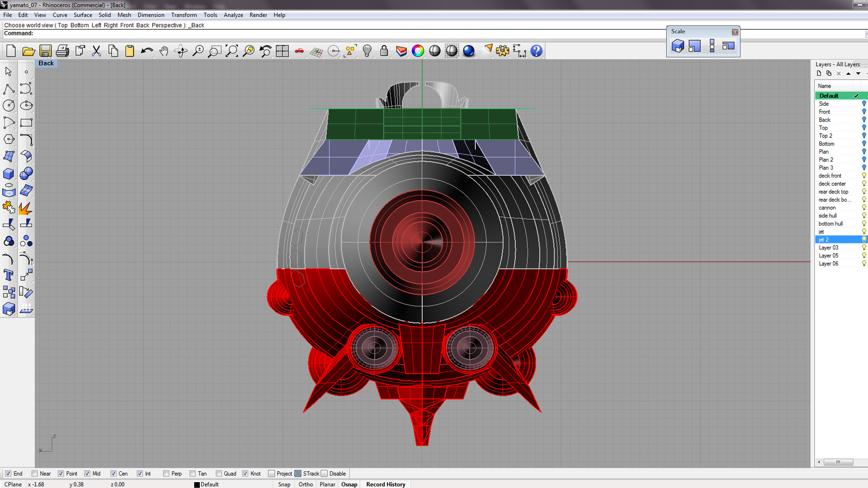Select the bottom hull layer row
The width and height of the screenshot is (868, 488).
(x=841, y=224)
